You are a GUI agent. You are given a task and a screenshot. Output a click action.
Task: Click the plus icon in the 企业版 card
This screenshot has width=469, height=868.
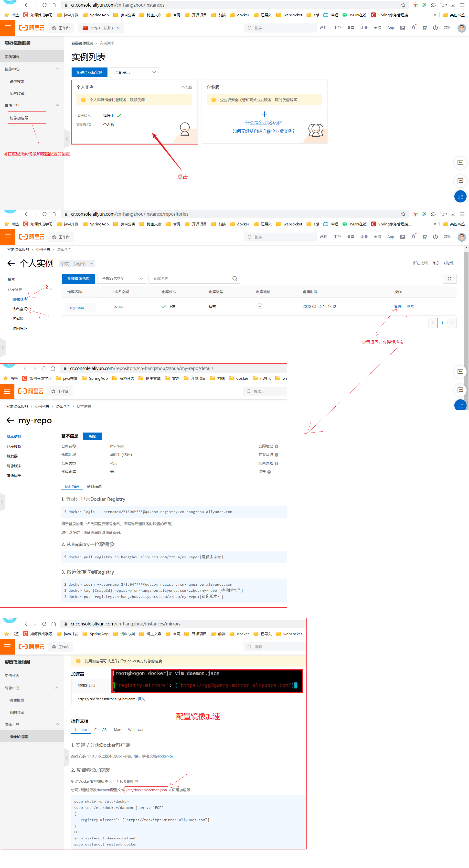(264, 114)
